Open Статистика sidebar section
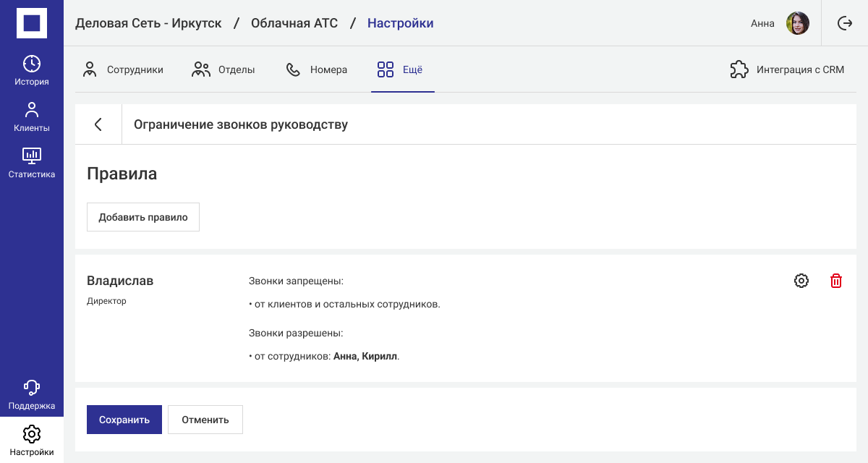 coord(32,163)
